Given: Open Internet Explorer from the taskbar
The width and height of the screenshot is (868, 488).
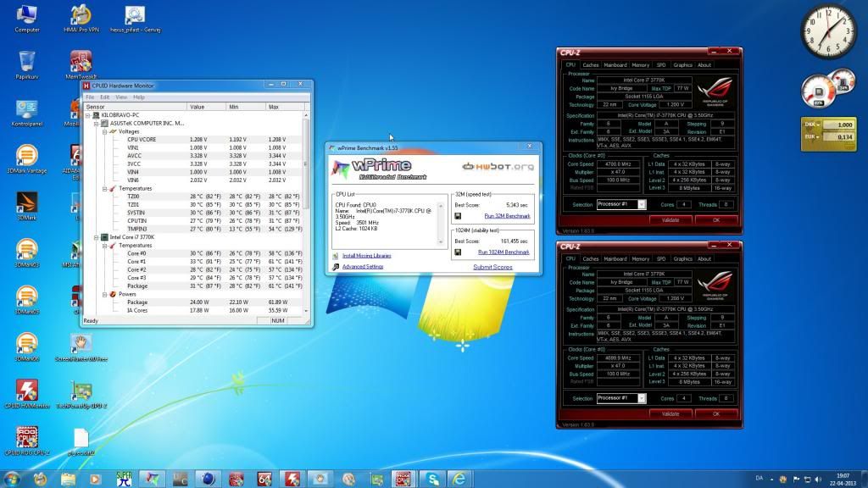Looking at the screenshot, I should [459, 479].
